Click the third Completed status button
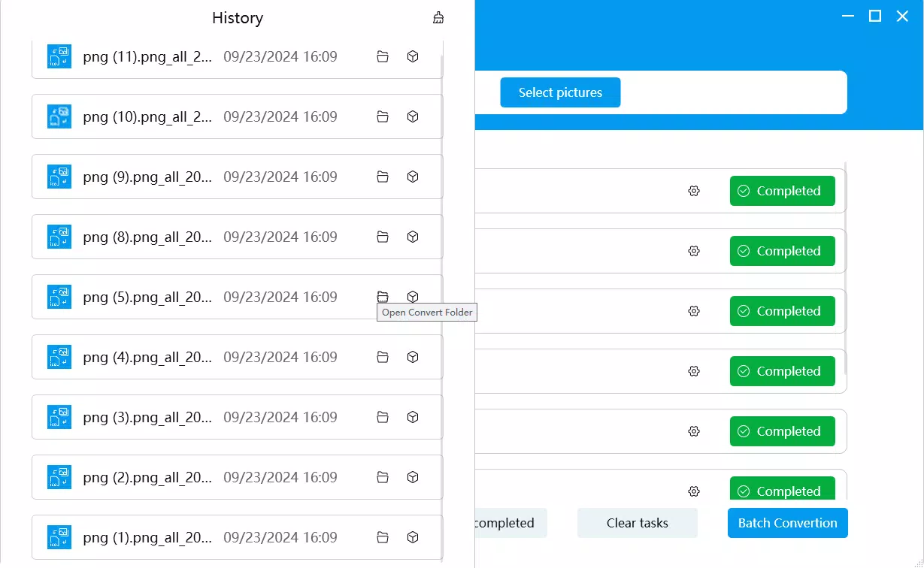Image resolution: width=924 pixels, height=568 pixels. [782, 311]
